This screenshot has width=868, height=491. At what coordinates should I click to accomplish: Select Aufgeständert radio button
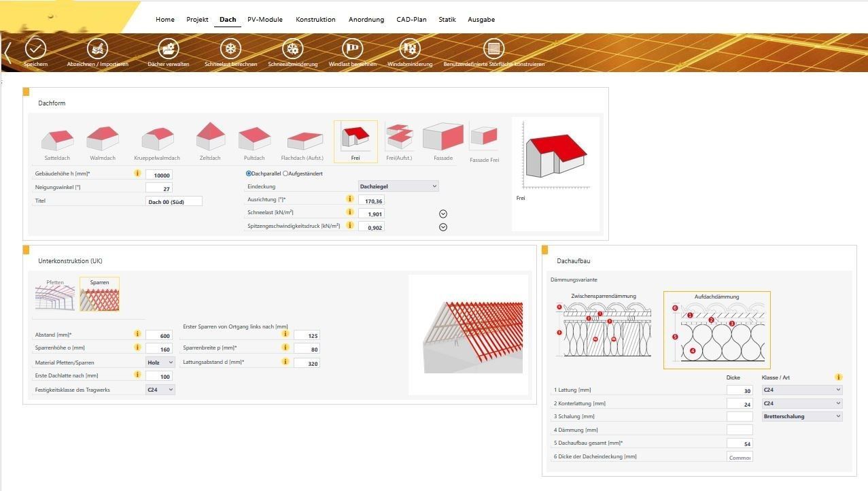click(x=285, y=173)
